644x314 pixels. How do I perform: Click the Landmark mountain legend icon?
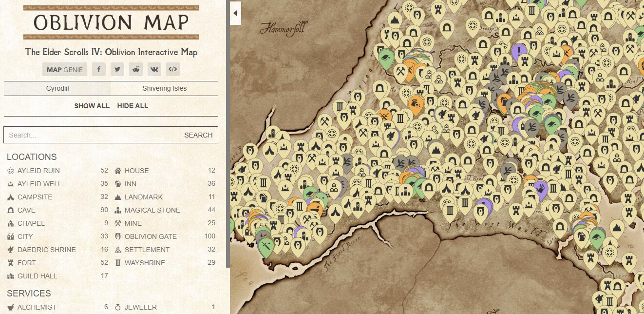pos(118,197)
